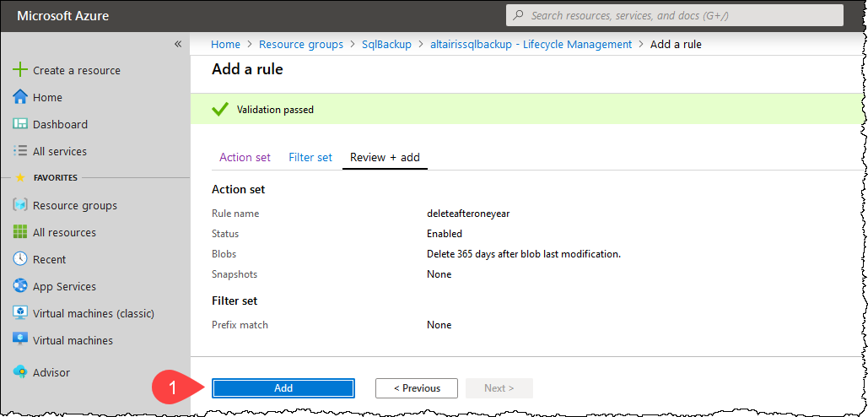Click the disabled Next button
Image resolution: width=868 pixels, height=417 pixels.
(499, 388)
